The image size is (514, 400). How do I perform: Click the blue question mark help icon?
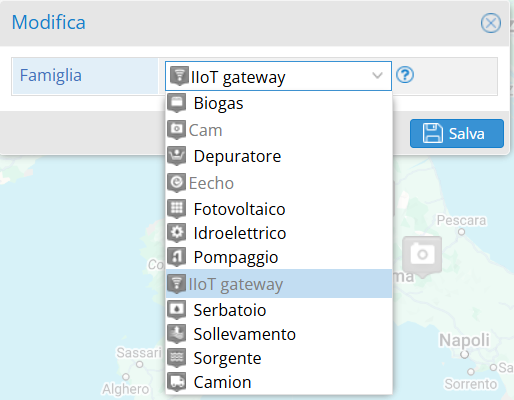[405, 75]
